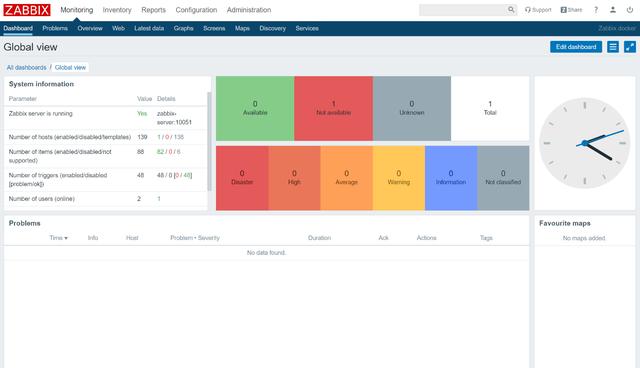Click the grey Unknown hosts tile
The width and height of the screenshot is (640, 368).
point(412,108)
